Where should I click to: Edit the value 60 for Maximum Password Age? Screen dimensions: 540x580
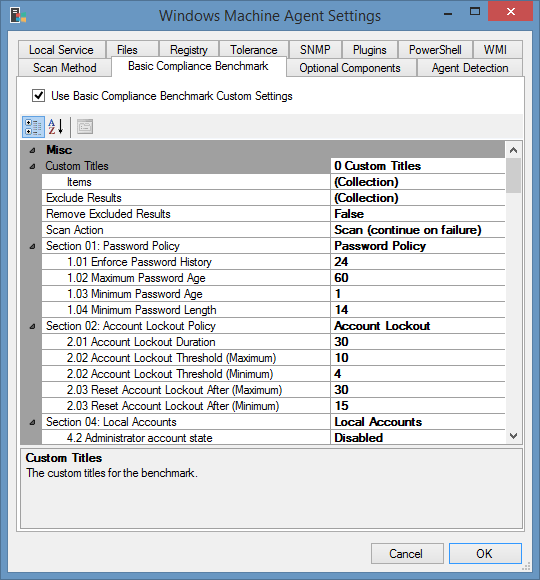click(418, 278)
